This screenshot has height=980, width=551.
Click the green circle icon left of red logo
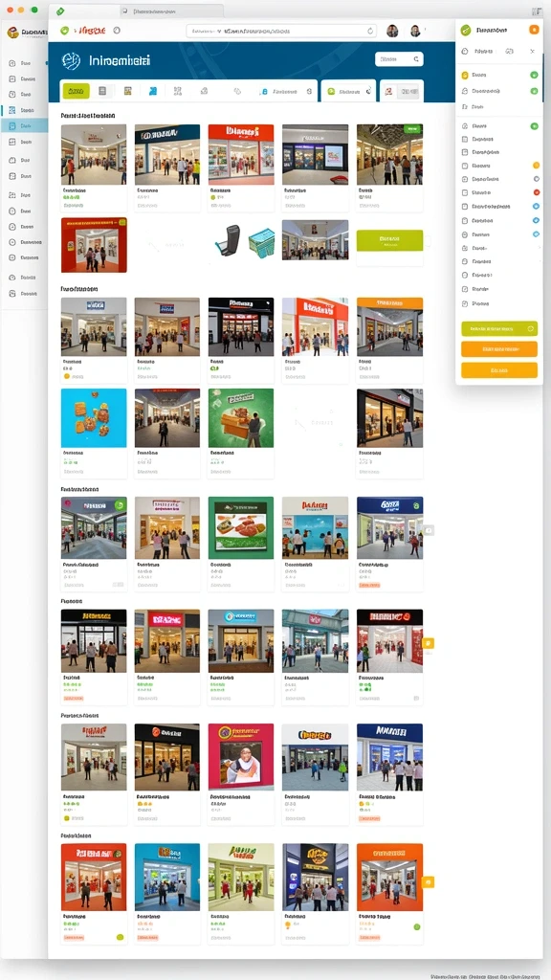(64, 30)
